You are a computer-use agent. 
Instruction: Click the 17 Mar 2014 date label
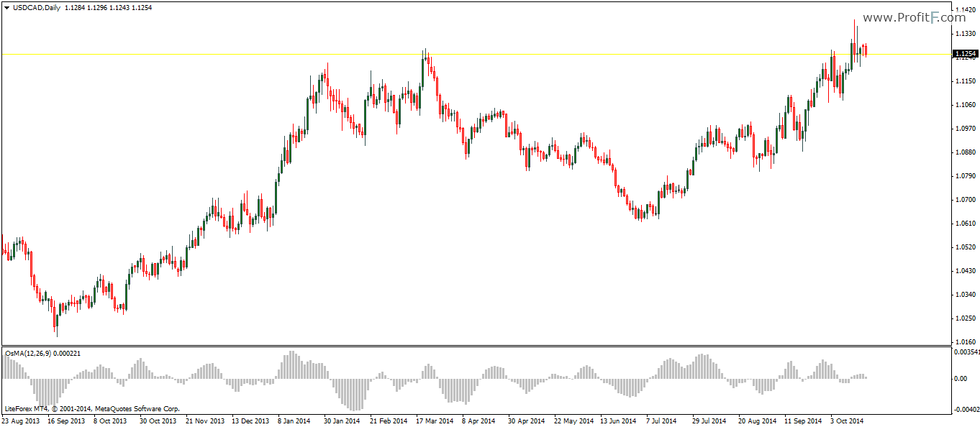click(x=434, y=421)
